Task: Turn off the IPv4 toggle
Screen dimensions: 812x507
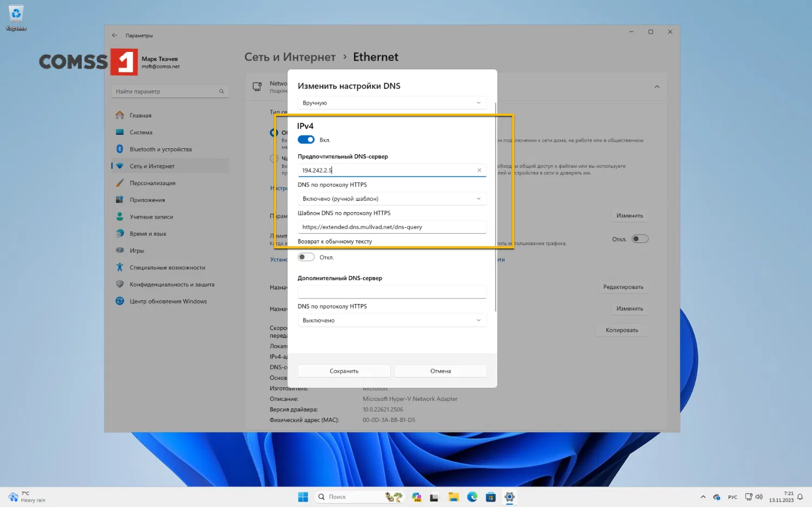Action: [306, 140]
